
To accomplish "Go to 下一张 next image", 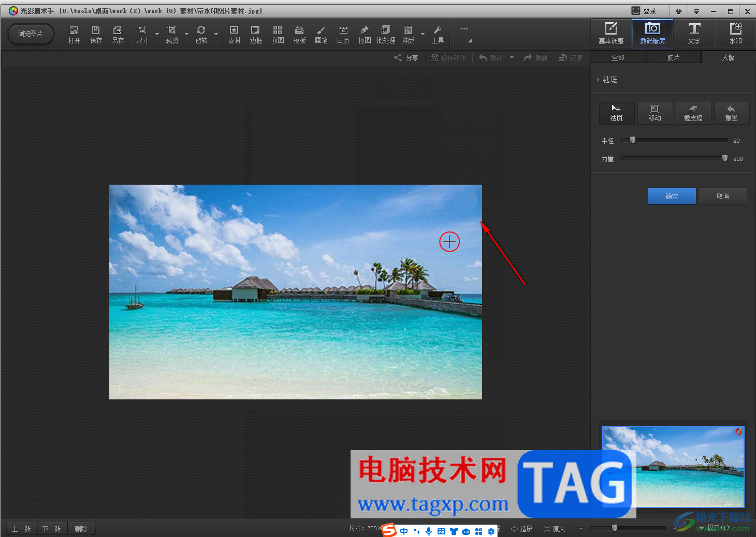I will point(52,529).
